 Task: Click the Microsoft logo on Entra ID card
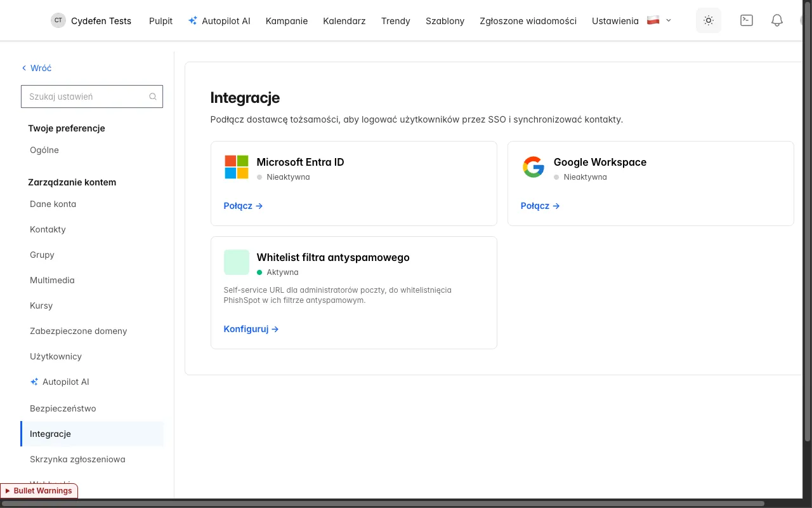tap(237, 167)
